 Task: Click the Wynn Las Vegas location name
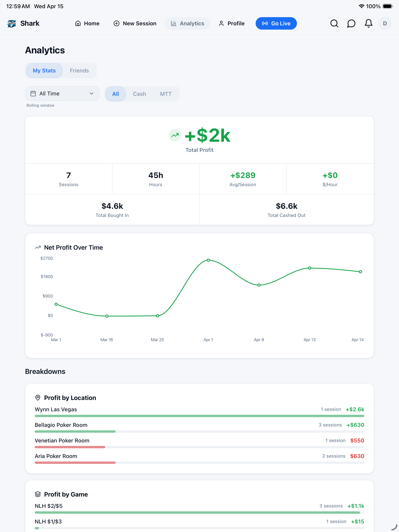click(56, 409)
